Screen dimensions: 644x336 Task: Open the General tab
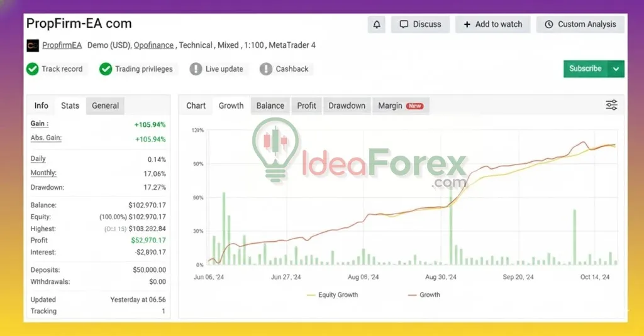pos(105,106)
